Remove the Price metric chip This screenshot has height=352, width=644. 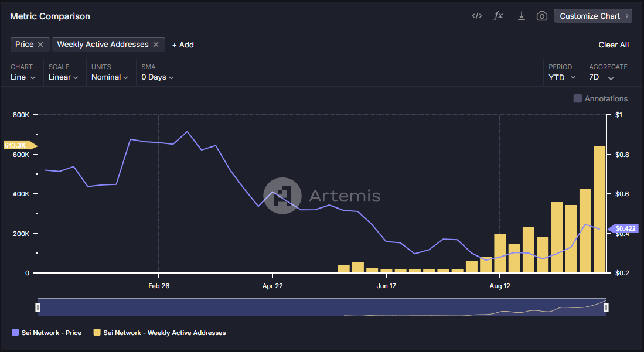40,45
